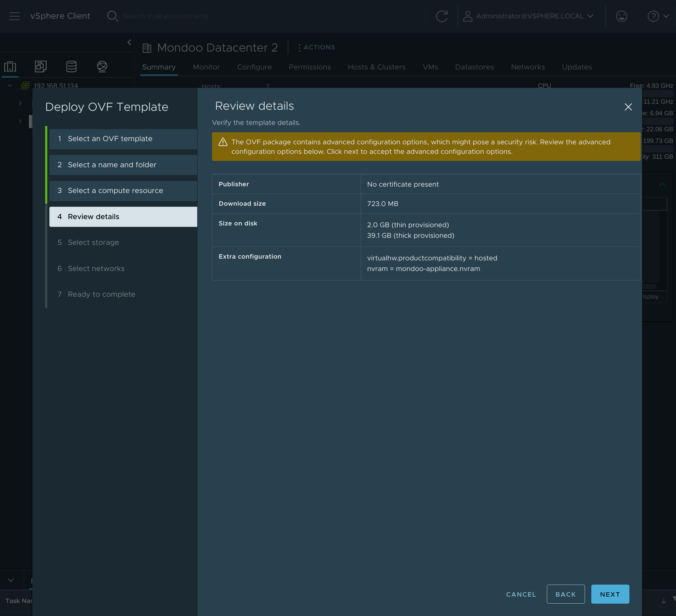Viewport: 676px width, 616px height.
Task: Collapse the left navigation sidebar
Action: tap(129, 42)
